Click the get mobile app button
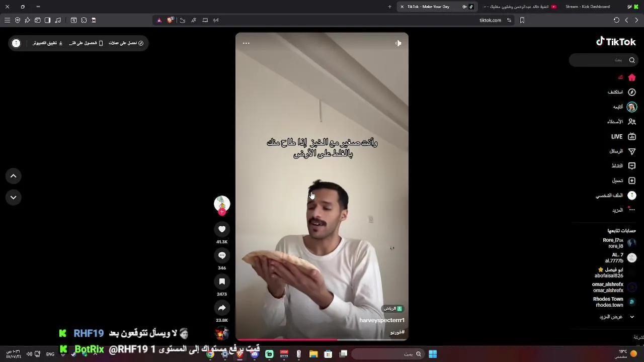This screenshot has width=644, height=362. (86, 43)
